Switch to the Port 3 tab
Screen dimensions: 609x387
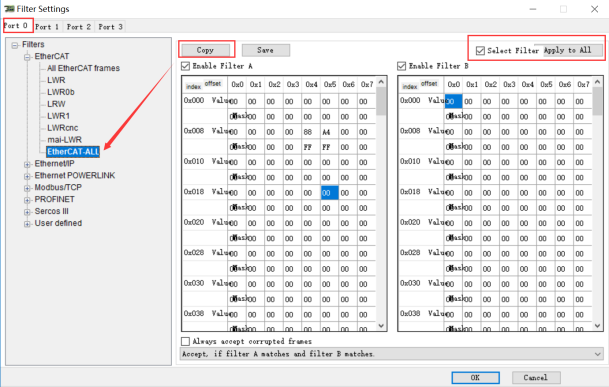click(110, 27)
